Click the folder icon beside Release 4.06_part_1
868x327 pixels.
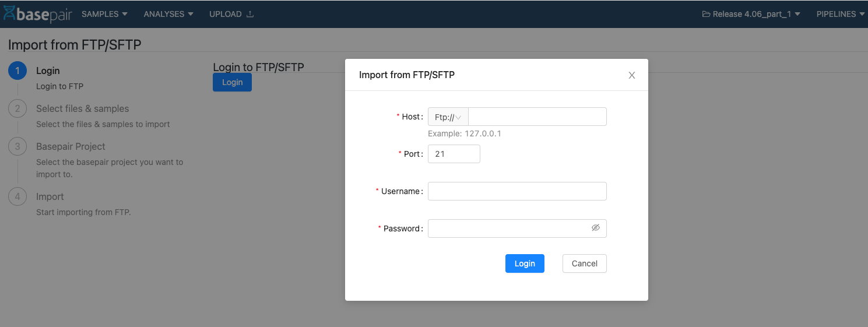point(706,14)
